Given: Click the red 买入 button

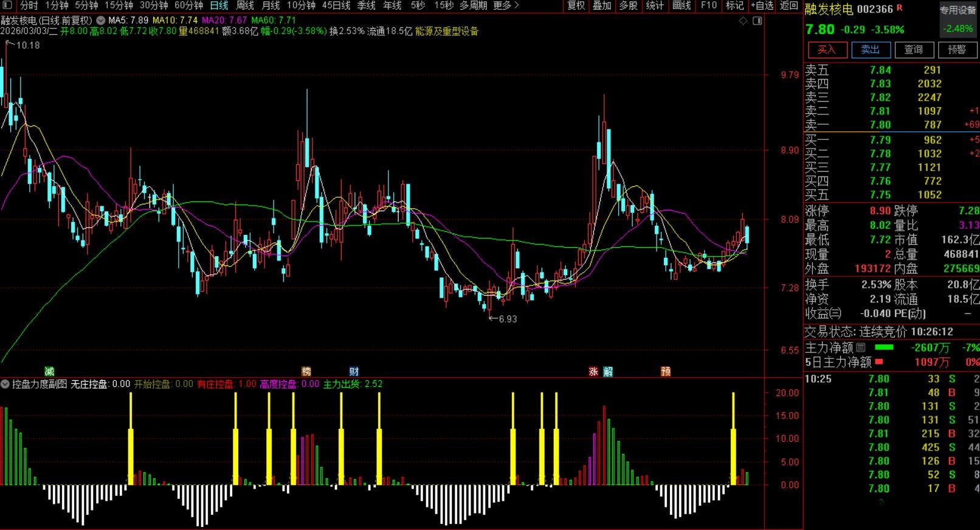Looking at the screenshot, I should (x=826, y=50).
